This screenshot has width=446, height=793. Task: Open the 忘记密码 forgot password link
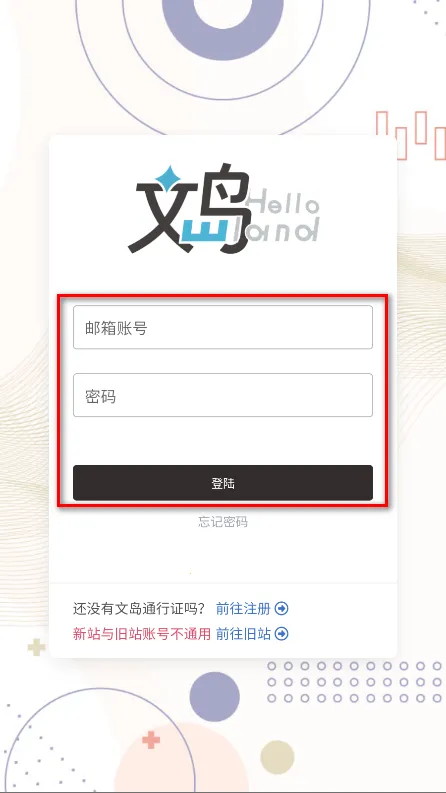click(223, 522)
